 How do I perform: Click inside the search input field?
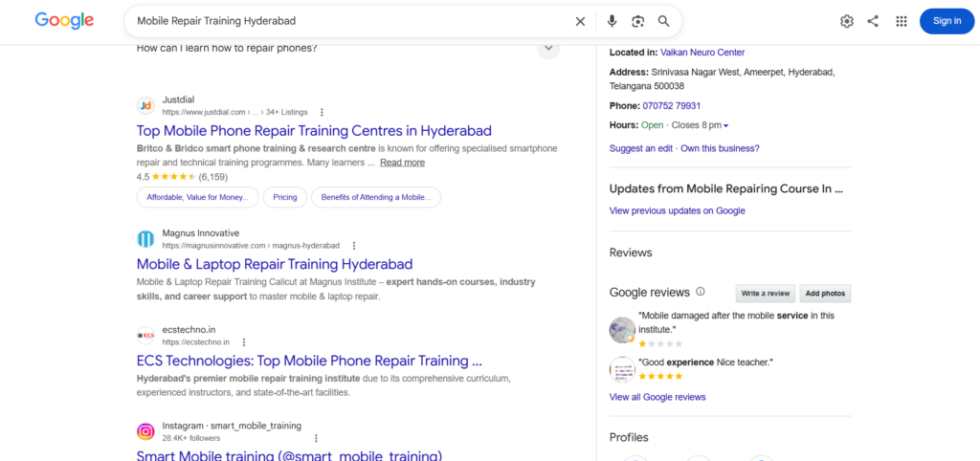(350, 21)
